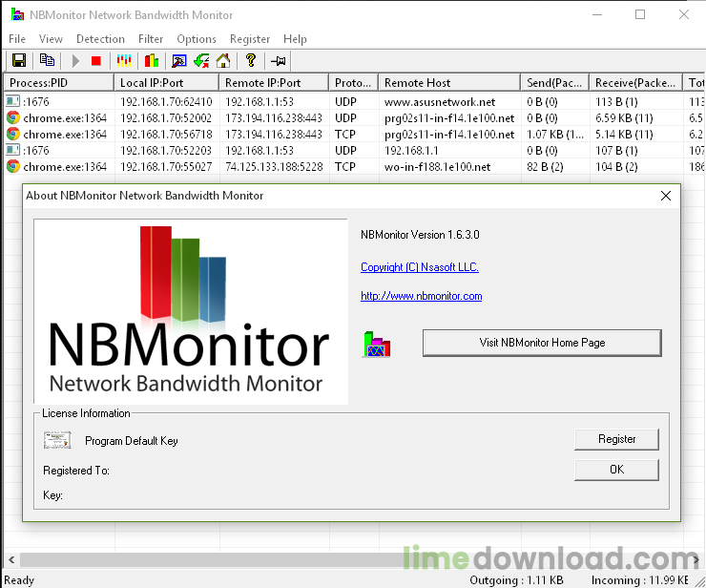This screenshot has height=588, width=706.
Task: Open the Copyright (C) Nsasoft LLC link
Action: pos(420,267)
